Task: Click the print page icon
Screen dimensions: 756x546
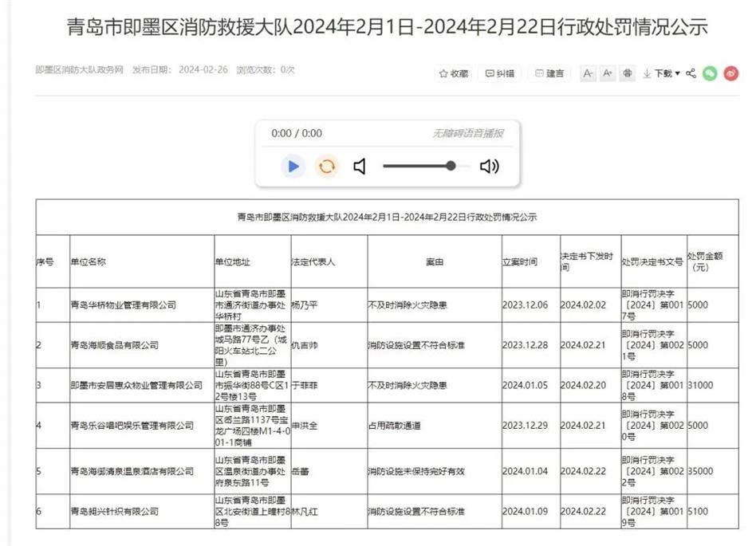Action: tap(628, 73)
